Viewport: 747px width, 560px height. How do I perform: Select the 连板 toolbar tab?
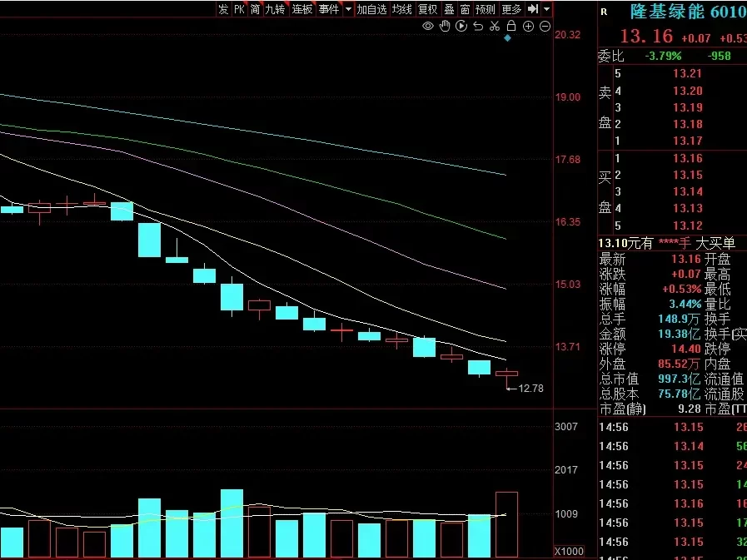click(301, 9)
